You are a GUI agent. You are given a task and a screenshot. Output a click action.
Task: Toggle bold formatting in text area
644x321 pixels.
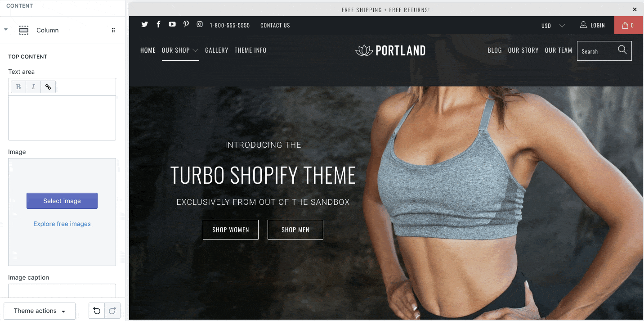(18, 87)
